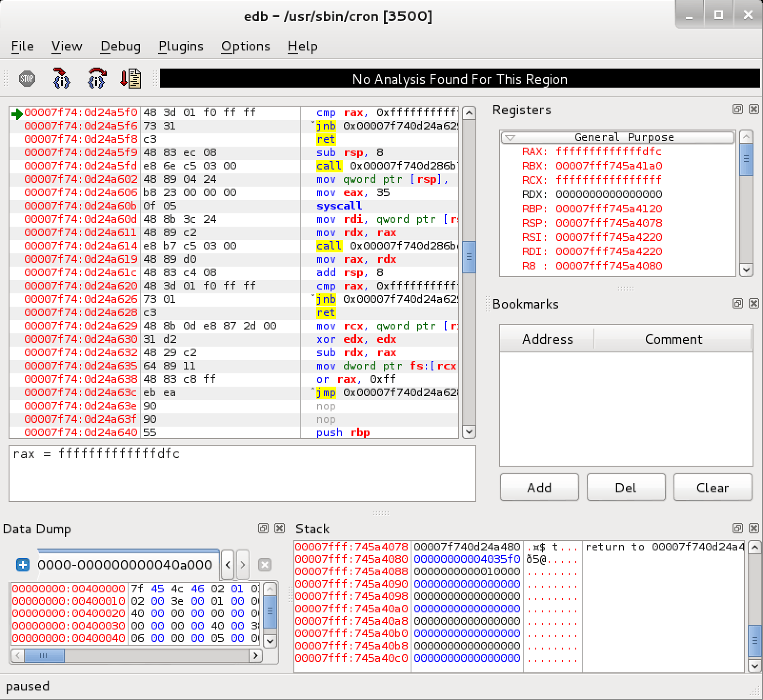763x700 pixels.
Task: Click the Step Into icon
Action: coord(61,79)
